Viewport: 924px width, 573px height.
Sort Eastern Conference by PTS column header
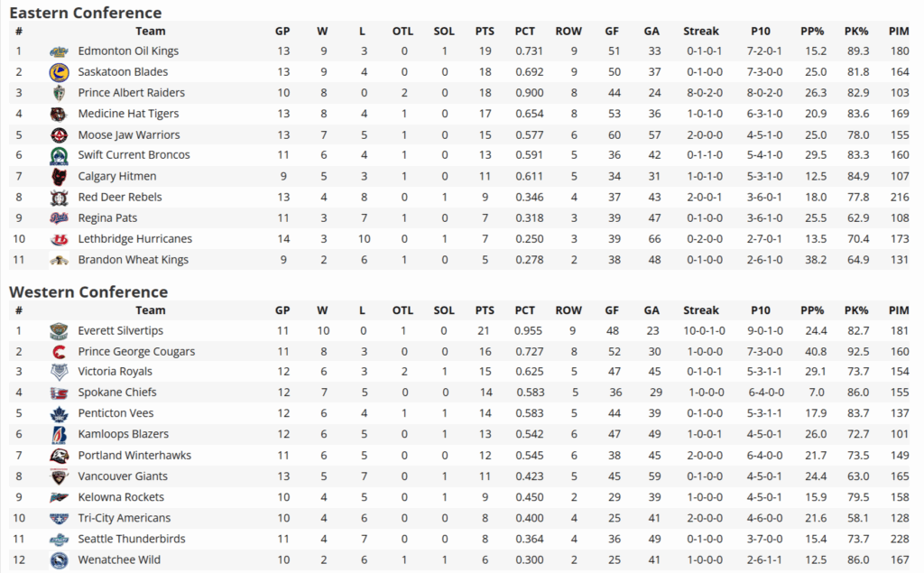coord(485,31)
